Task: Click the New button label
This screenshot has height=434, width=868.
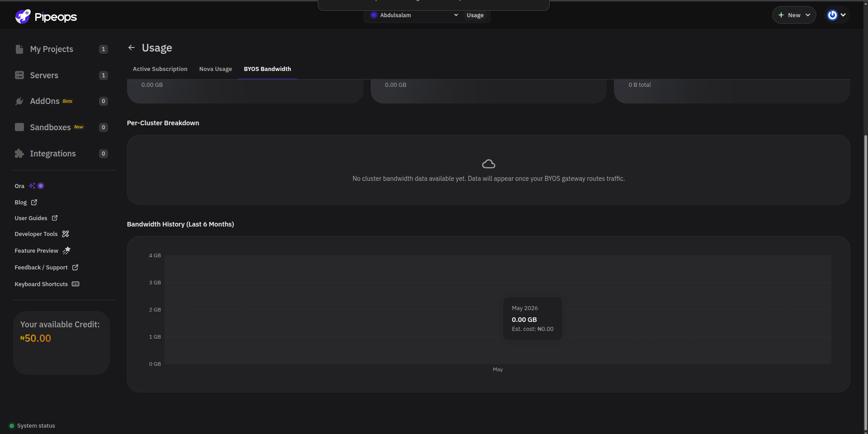Action: pos(794,15)
